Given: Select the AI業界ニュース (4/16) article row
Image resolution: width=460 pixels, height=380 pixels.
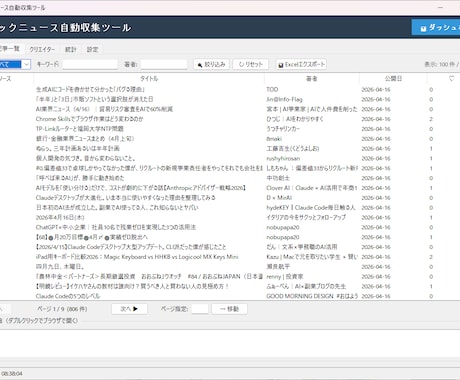Looking at the screenshot, I should tap(104, 109).
